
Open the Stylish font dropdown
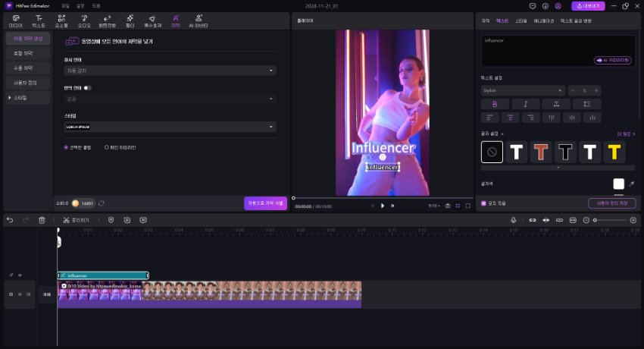coord(523,90)
